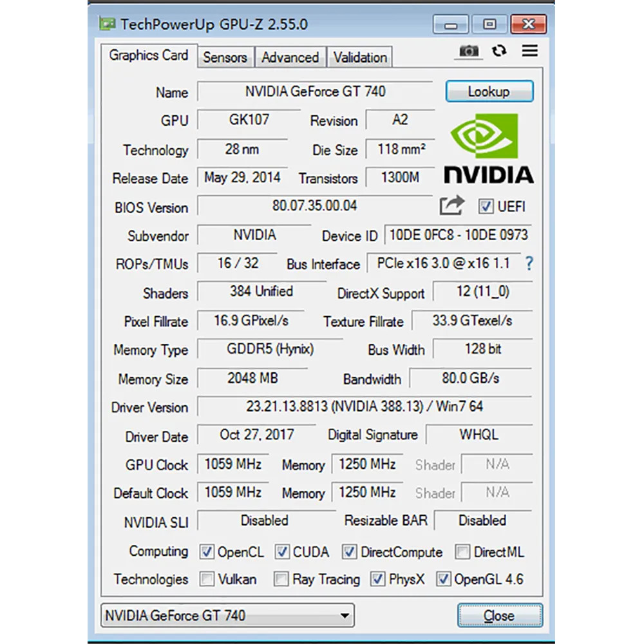Click the DirectX Support field 12 (11_0)
The width and height of the screenshot is (644, 644).
pos(483,291)
